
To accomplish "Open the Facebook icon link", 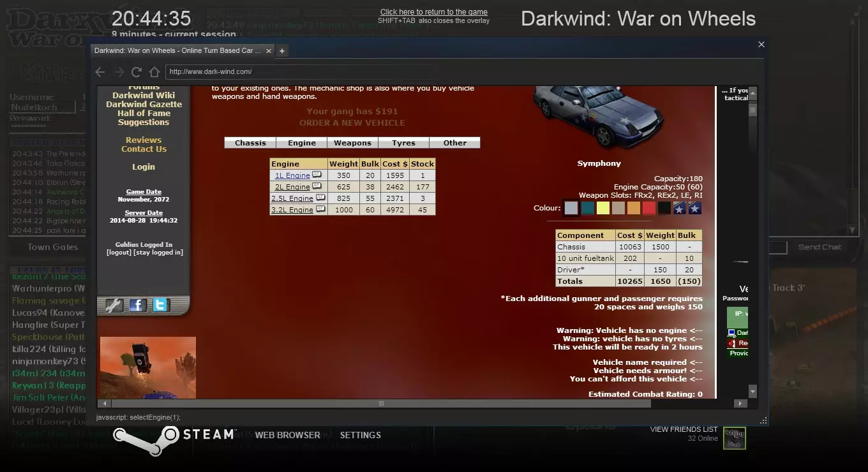I will [x=137, y=306].
